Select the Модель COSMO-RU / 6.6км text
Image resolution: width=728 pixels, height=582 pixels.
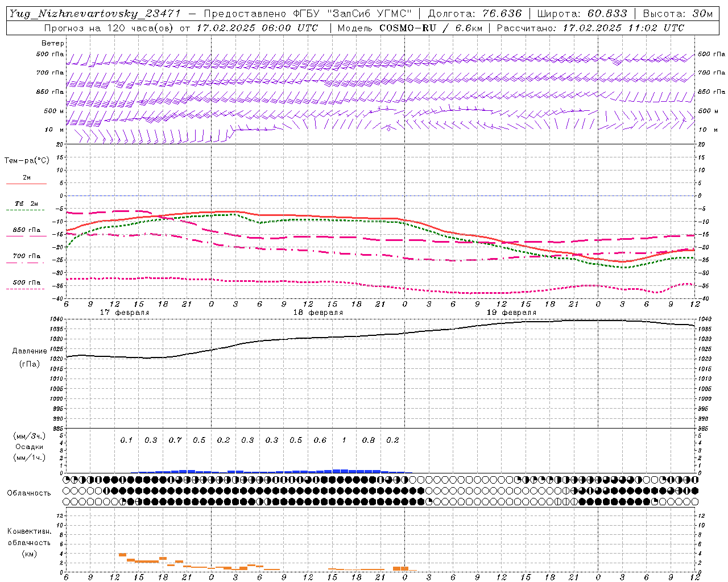(x=409, y=28)
